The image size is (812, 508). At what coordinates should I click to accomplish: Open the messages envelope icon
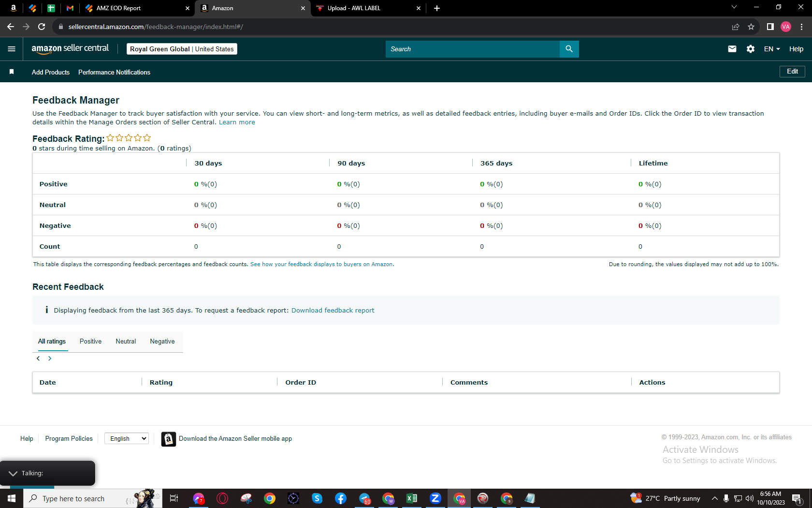coord(732,49)
